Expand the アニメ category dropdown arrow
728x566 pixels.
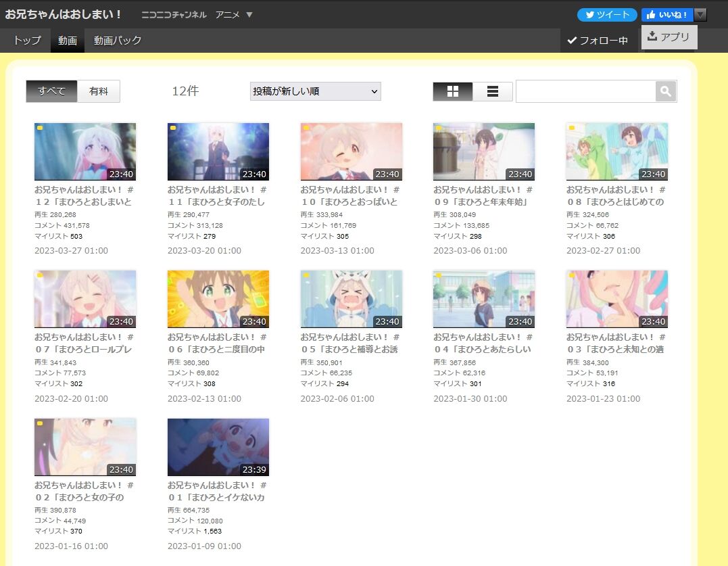click(x=249, y=15)
